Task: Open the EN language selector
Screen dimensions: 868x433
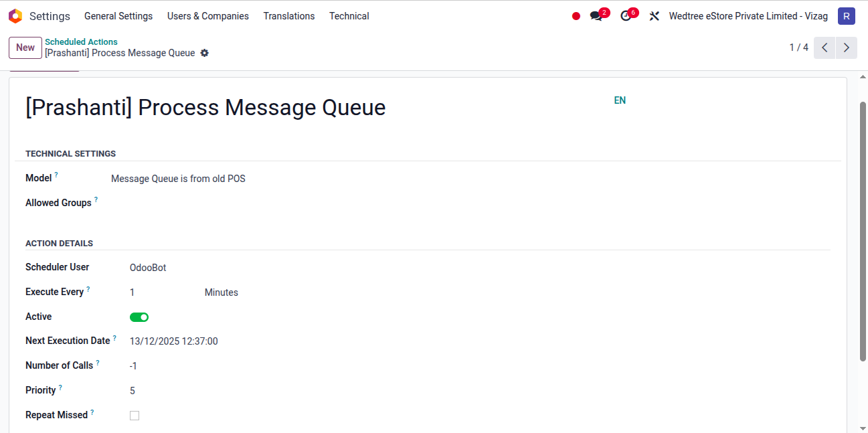Action: [x=619, y=100]
